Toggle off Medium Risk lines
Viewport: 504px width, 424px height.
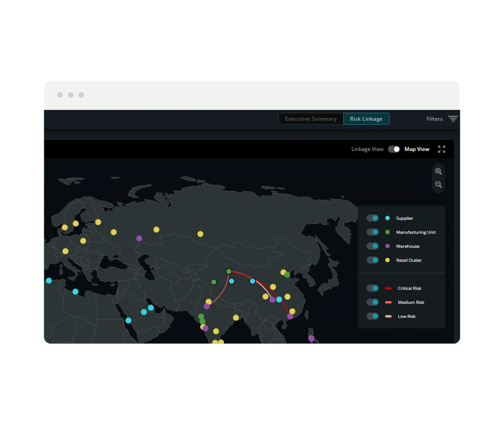tap(372, 302)
